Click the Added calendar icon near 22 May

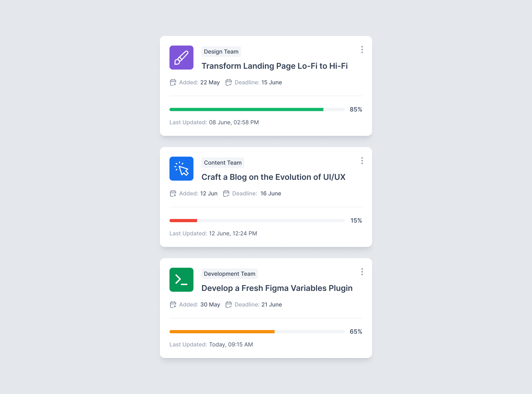pyautogui.click(x=173, y=82)
